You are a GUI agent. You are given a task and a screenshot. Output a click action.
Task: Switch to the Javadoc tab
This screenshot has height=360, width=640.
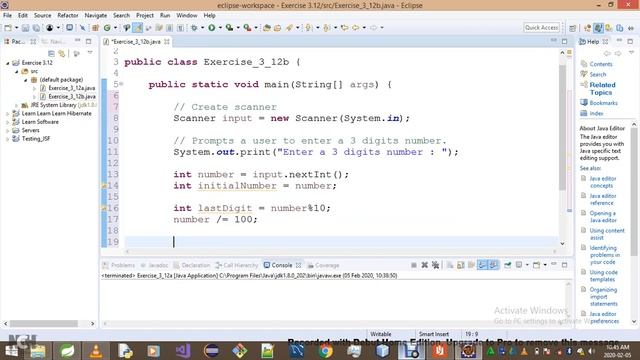(154, 265)
